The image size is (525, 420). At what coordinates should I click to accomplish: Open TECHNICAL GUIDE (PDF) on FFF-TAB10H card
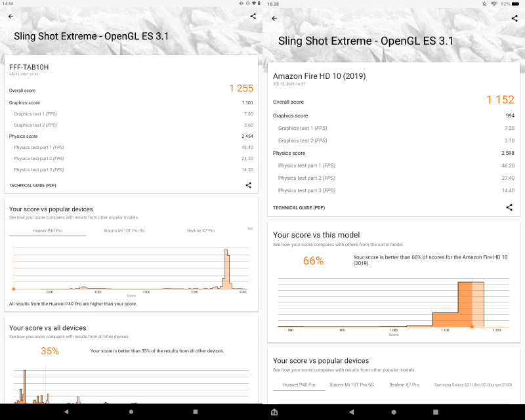[x=32, y=185]
